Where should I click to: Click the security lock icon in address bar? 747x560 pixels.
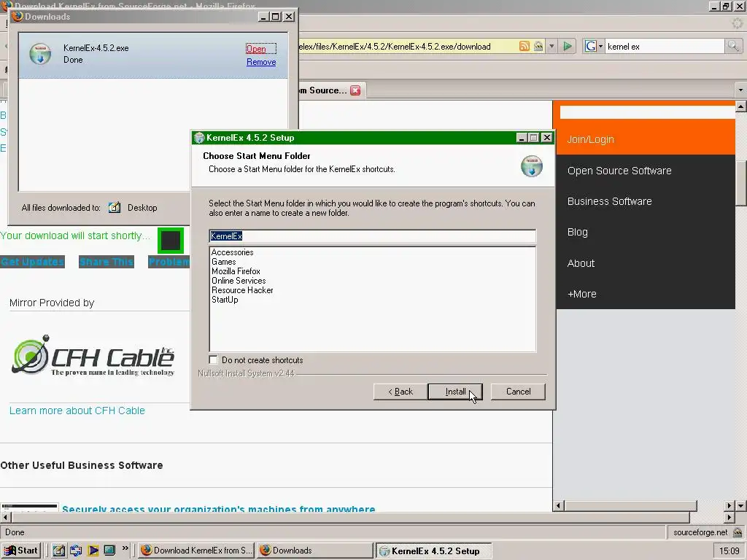click(538, 46)
